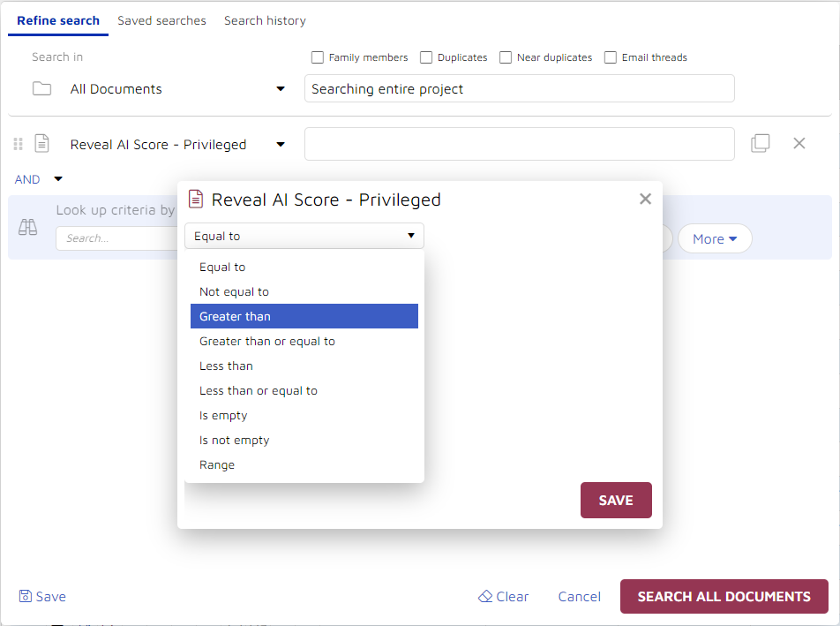Image resolution: width=840 pixels, height=626 pixels.
Task: Clear all search criteria
Action: [x=503, y=597]
